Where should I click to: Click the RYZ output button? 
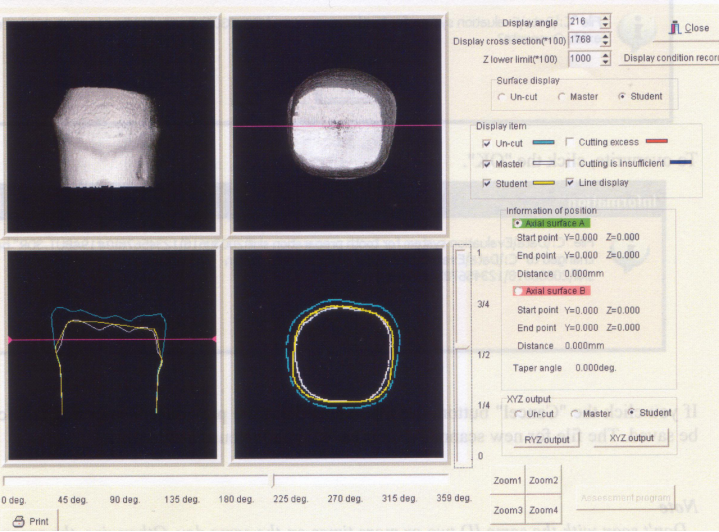click(x=546, y=439)
